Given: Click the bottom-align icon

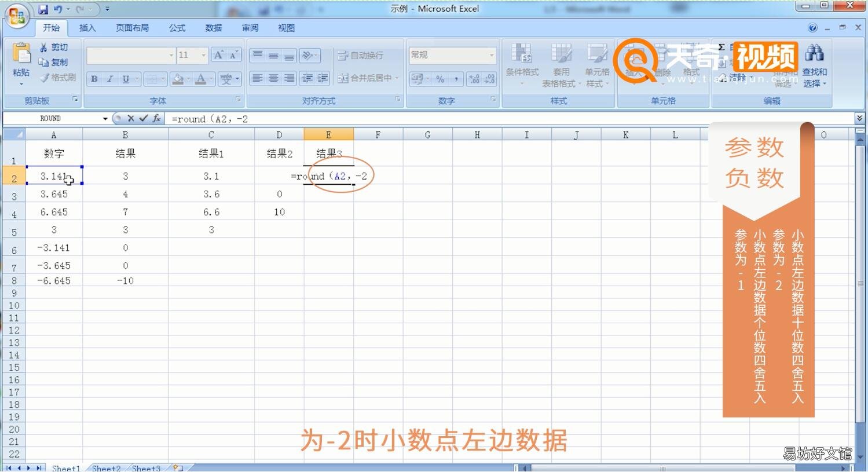Looking at the screenshot, I should click(x=289, y=56).
